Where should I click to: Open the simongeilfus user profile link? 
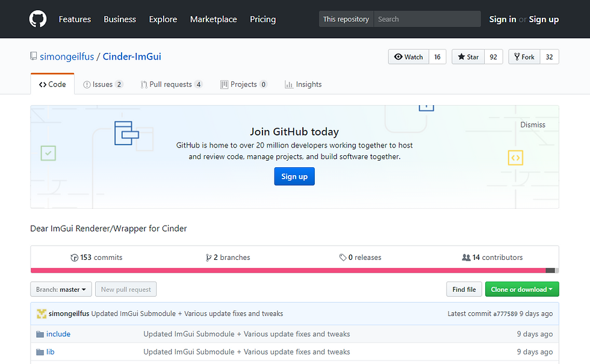(x=67, y=57)
